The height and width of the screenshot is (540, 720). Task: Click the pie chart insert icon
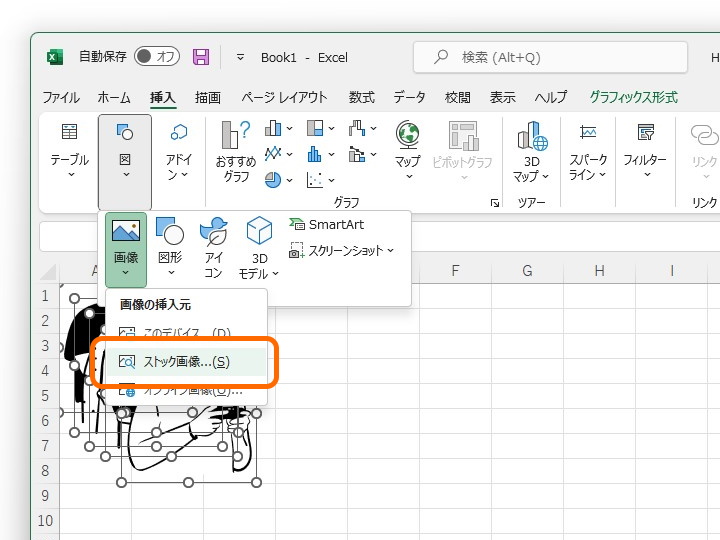273,180
